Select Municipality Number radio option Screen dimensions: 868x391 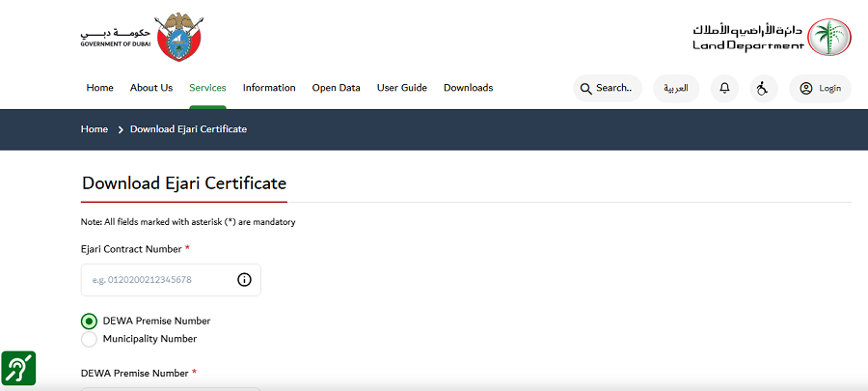click(x=90, y=339)
